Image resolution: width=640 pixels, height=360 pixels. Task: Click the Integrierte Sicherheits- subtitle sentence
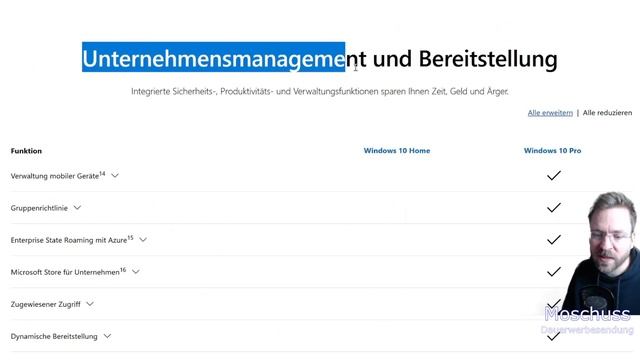(x=320, y=91)
